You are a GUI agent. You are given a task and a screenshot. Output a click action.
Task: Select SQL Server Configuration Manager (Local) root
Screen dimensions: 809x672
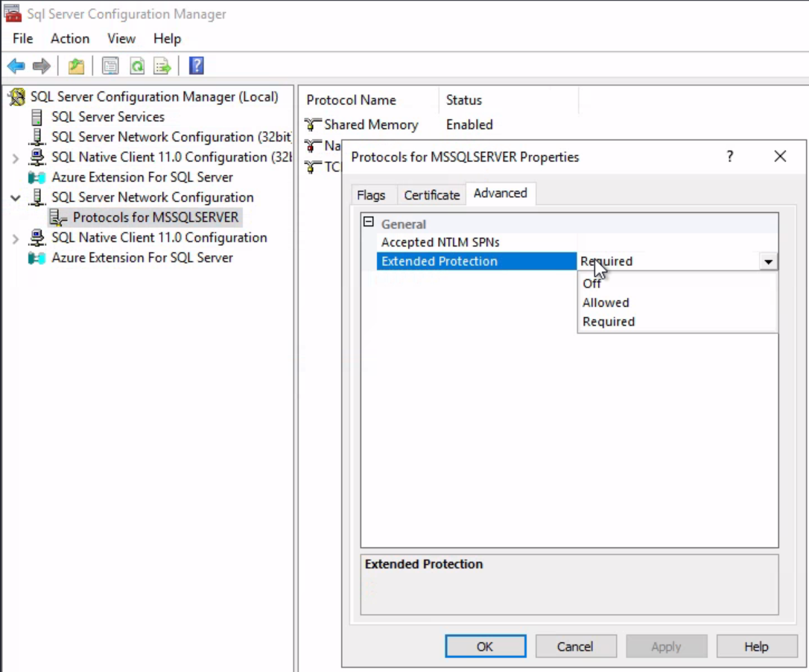pos(153,97)
